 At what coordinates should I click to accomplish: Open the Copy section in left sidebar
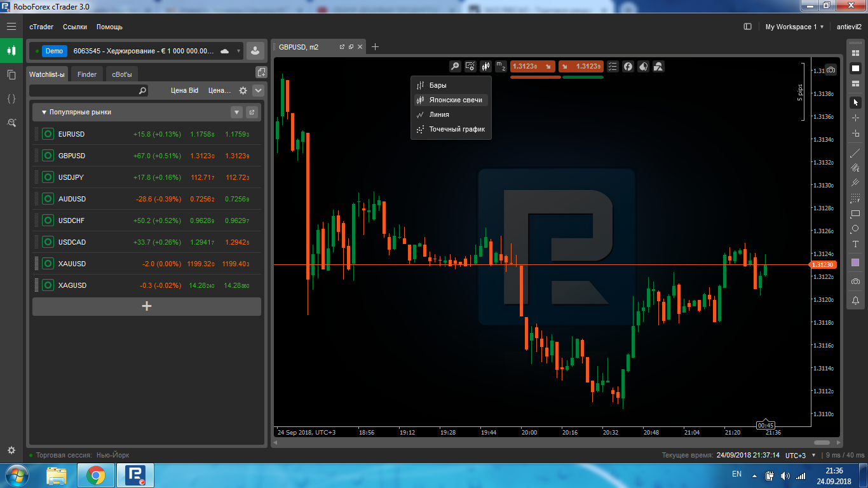click(x=11, y=74)
